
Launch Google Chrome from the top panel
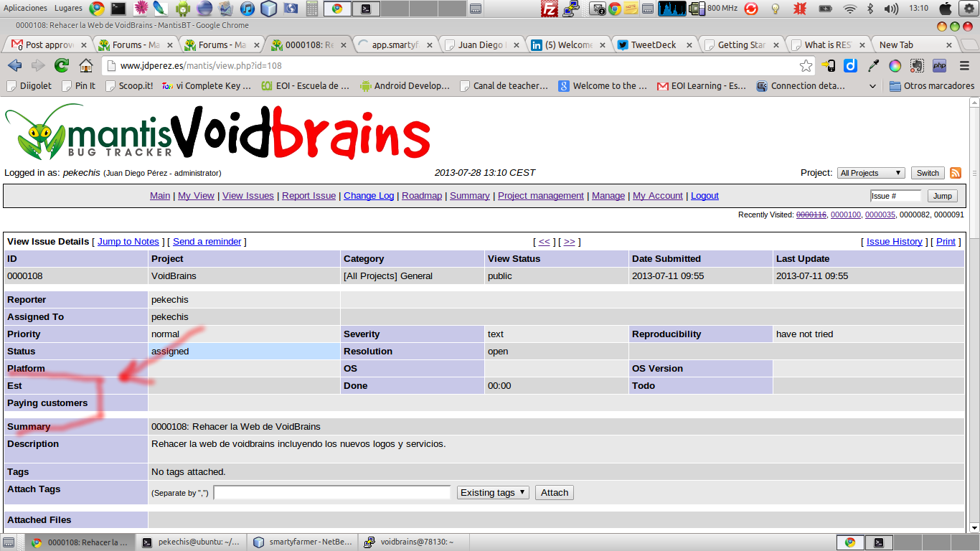pos(97,9)
